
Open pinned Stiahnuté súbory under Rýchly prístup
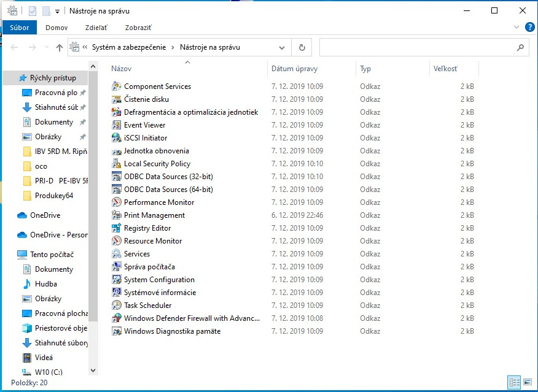[56, 107]
